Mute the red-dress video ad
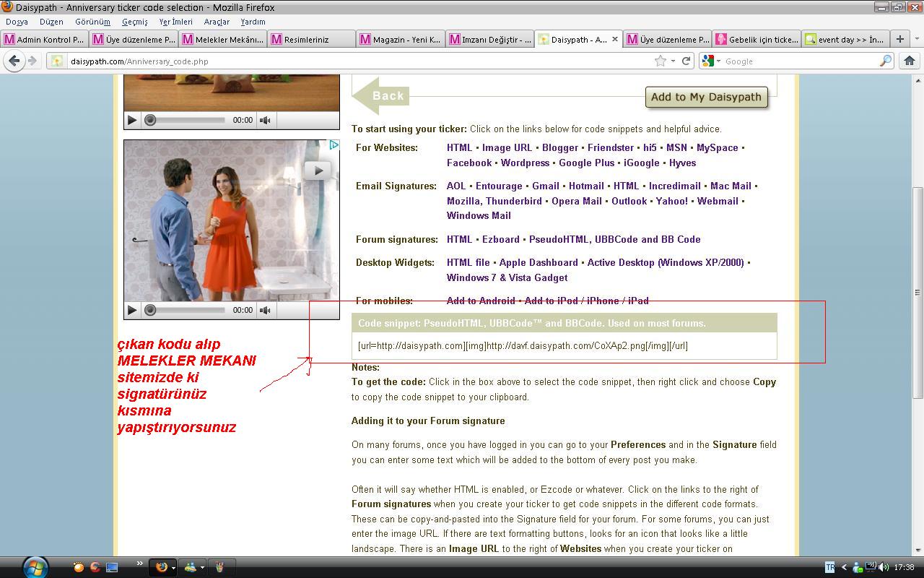924x578 pixels. [266, 310]
